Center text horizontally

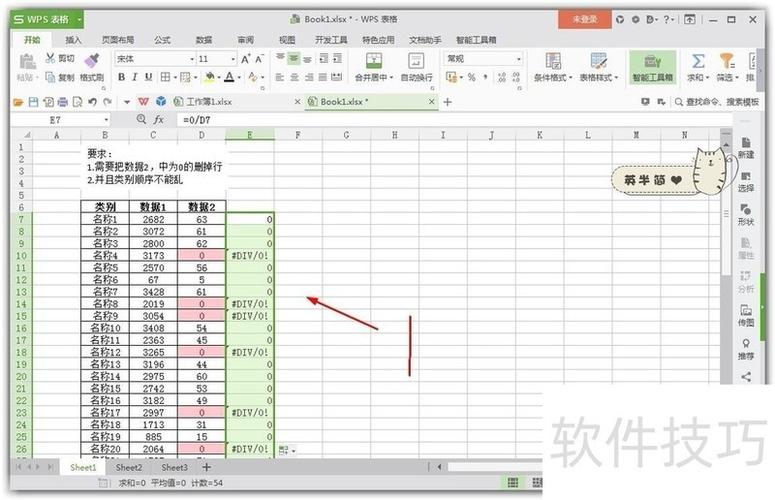(294, 77)
